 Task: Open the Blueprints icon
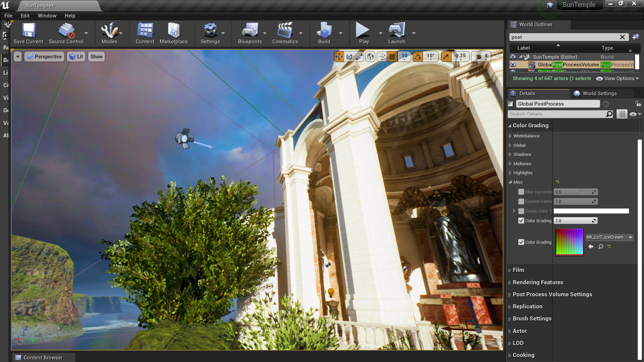click(x=250, y=30)
